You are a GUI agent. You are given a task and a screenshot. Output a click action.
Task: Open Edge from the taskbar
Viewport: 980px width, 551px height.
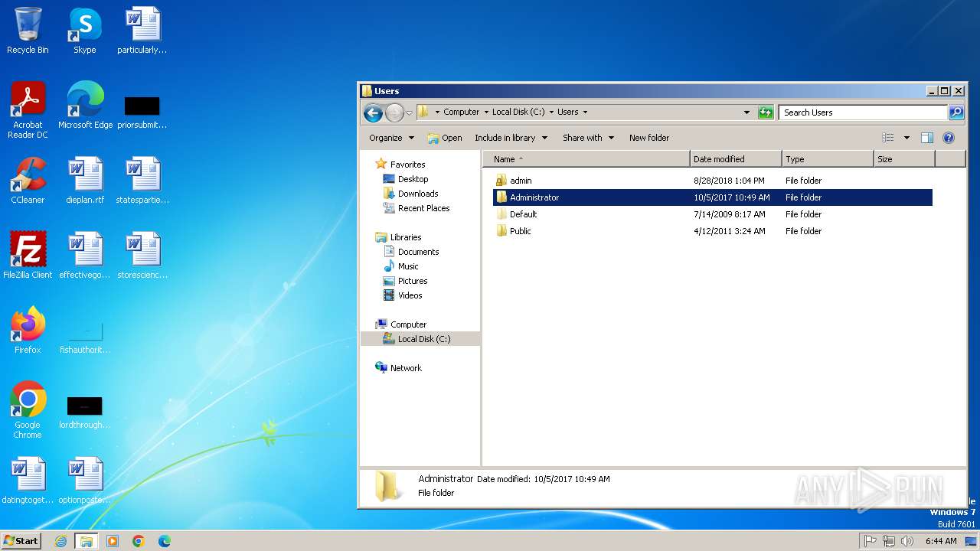(164, 541)
